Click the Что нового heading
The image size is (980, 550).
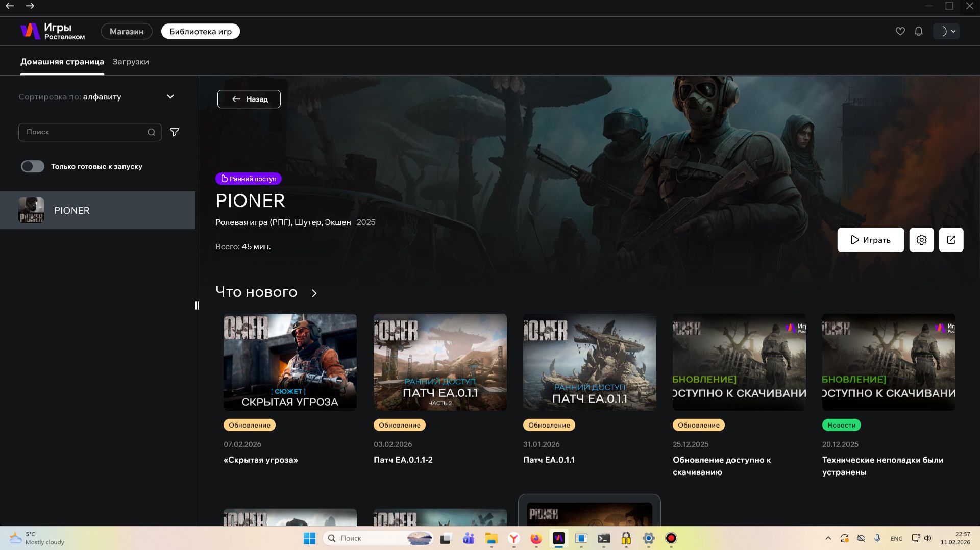[256, 292]
